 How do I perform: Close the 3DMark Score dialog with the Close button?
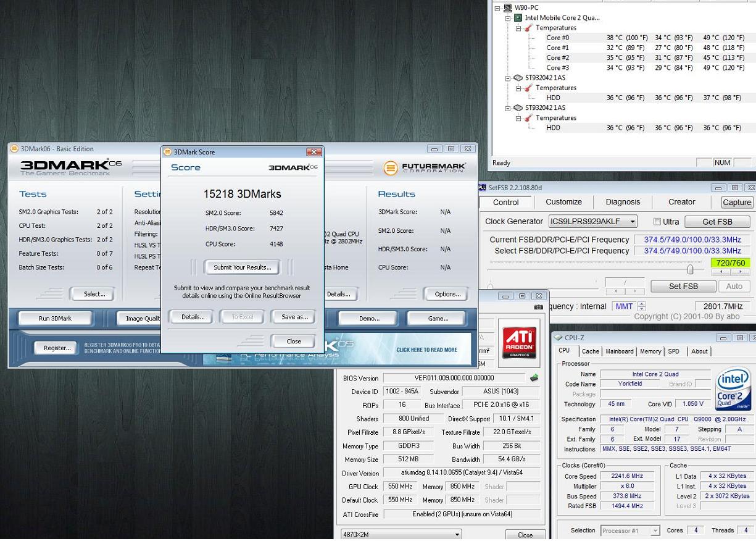click(294, 342)
